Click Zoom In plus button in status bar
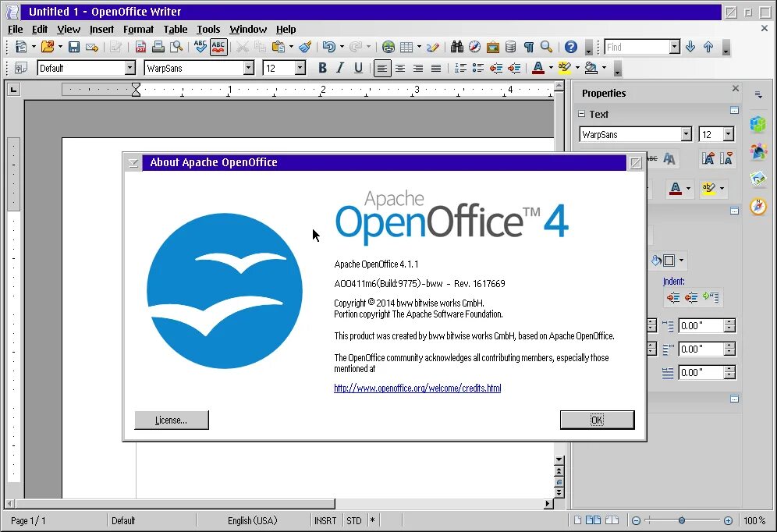This screenshot has height=532, width=777. [728, 520]
